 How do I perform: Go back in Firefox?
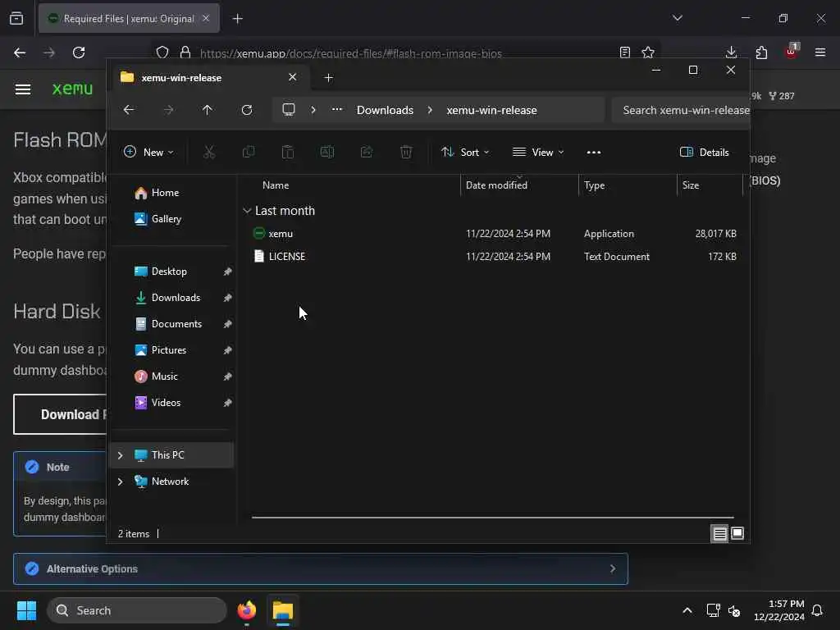[20, 52]
